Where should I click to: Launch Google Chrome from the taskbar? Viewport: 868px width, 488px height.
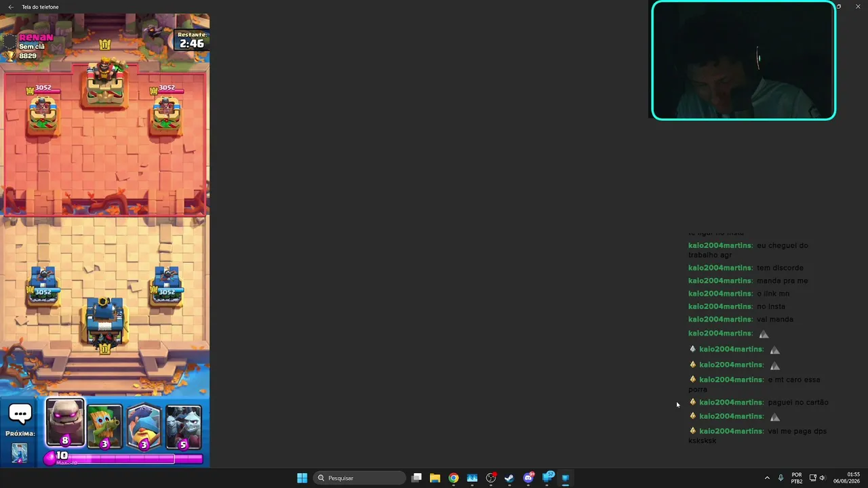tap(454, 478)
